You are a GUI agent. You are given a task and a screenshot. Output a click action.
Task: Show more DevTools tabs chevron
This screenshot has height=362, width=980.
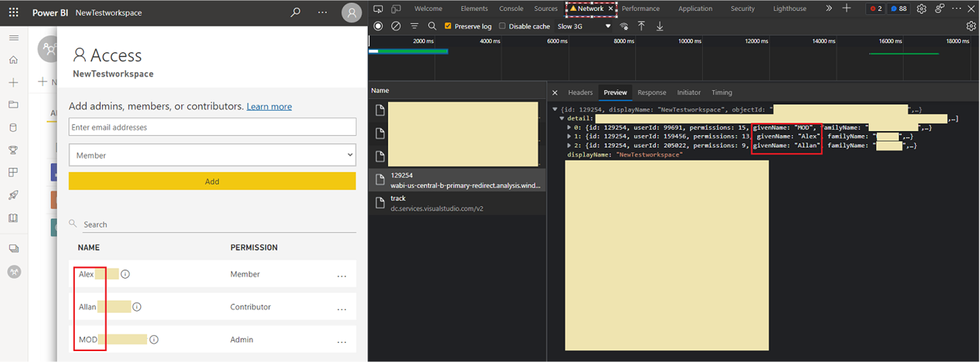(x=829, y=8)
